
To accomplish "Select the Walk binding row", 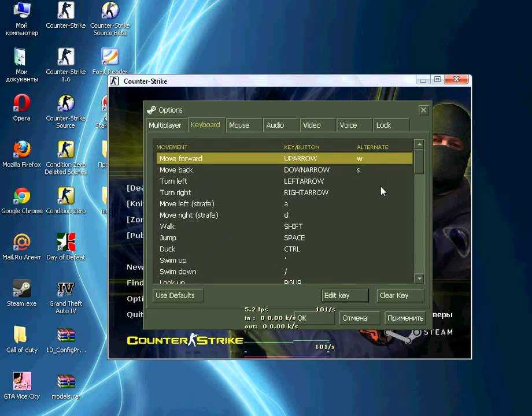I will click(x=285, y=226).
